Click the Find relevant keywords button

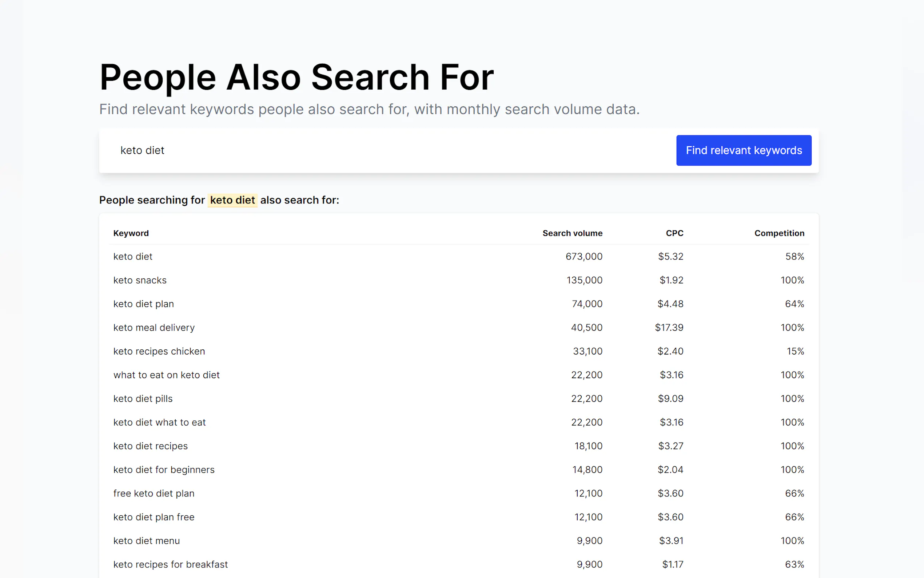[743, 150]
